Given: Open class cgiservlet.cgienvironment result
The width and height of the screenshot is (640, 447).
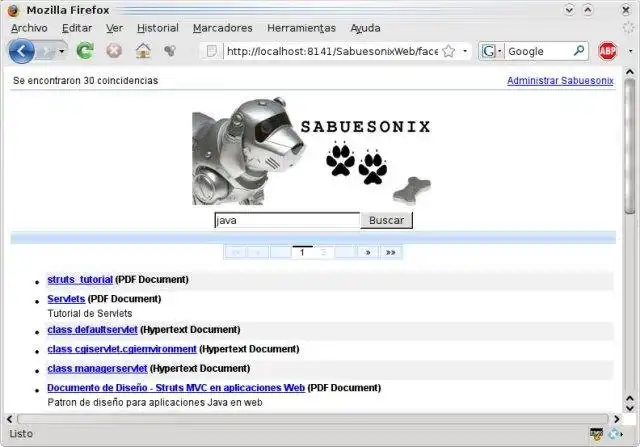Looking at the screenshot, I should pyautogui.click(x=122, y=349).
